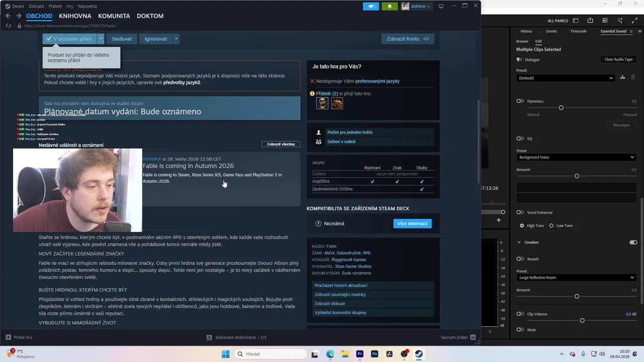Screen dimensions: 644x362
Task: Click Clear Audio Type button
Action: [x=618, y=59]
